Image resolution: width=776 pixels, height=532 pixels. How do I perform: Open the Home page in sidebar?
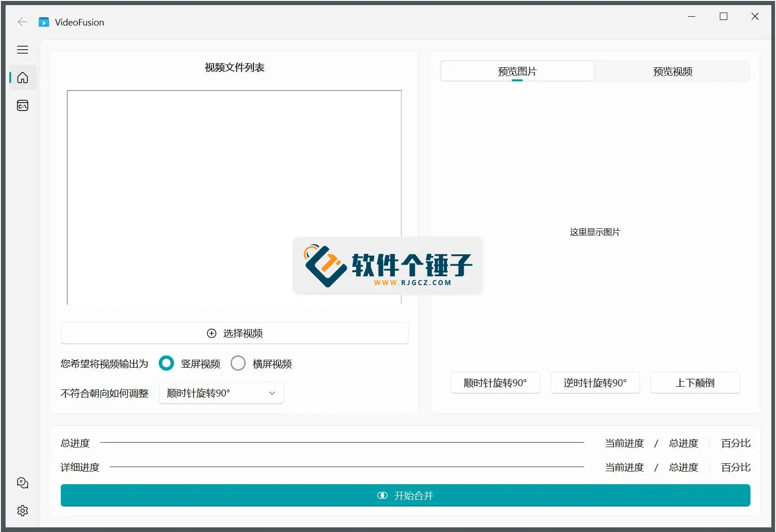[22, 78]
